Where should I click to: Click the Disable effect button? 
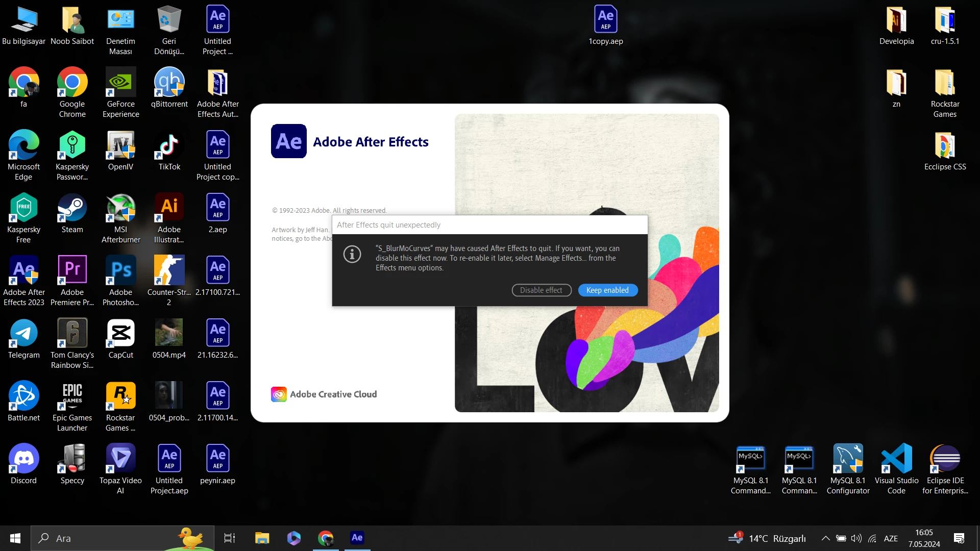click(x=541, y=290)
